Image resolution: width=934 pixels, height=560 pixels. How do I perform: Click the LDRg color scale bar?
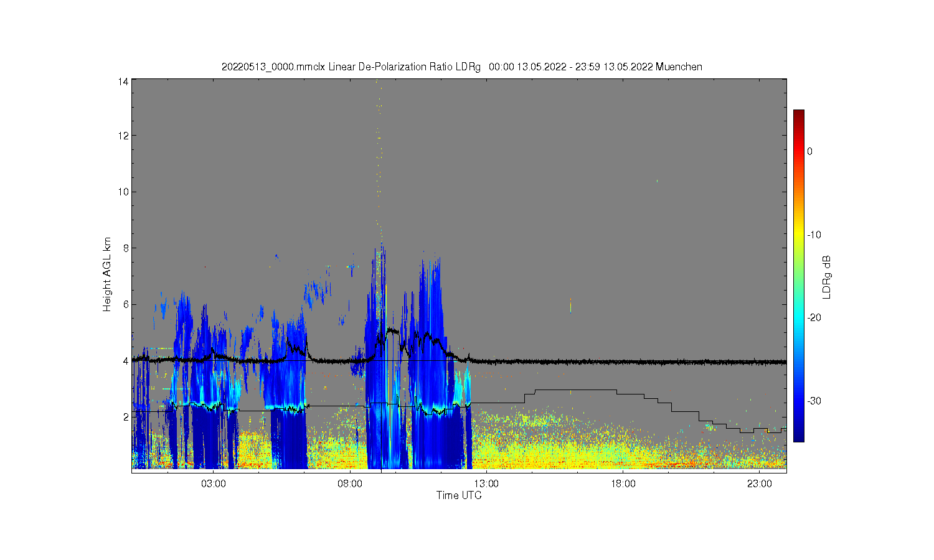[798, 276]
